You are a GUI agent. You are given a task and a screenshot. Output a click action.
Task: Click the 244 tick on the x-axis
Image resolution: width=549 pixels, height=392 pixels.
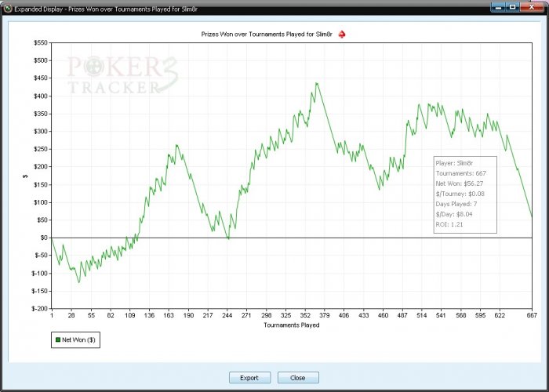click(x=227, y=315)
